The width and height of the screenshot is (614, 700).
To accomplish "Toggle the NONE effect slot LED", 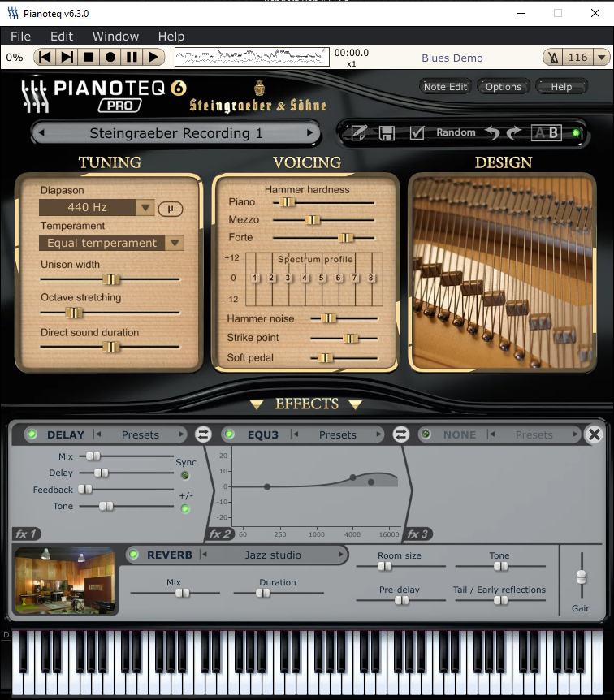I will 426,434.
